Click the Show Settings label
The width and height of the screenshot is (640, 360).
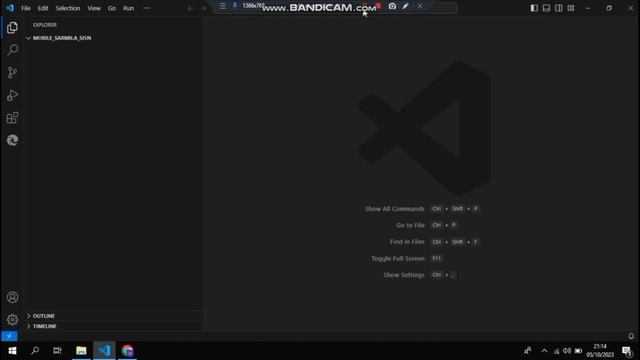(404, 275)
